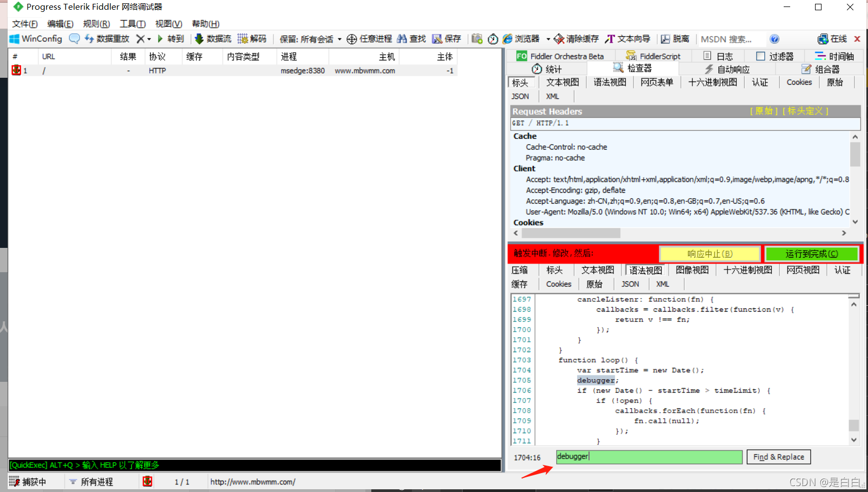Close the toolbar with the red X
The image size is (868, 492).
857,39
